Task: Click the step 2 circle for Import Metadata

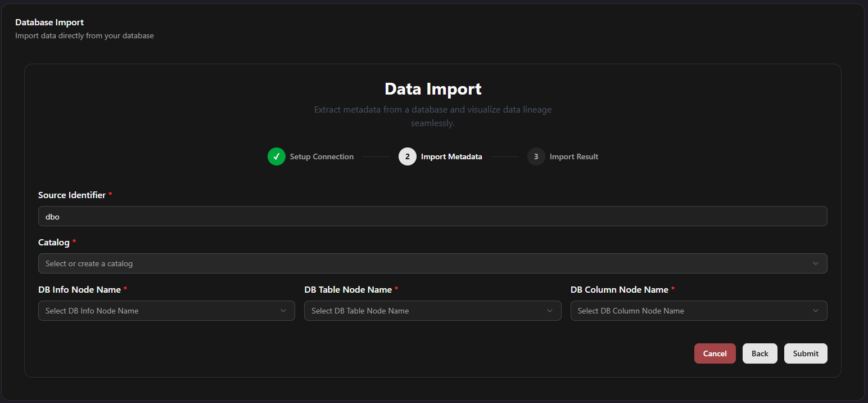Action: 408,156
